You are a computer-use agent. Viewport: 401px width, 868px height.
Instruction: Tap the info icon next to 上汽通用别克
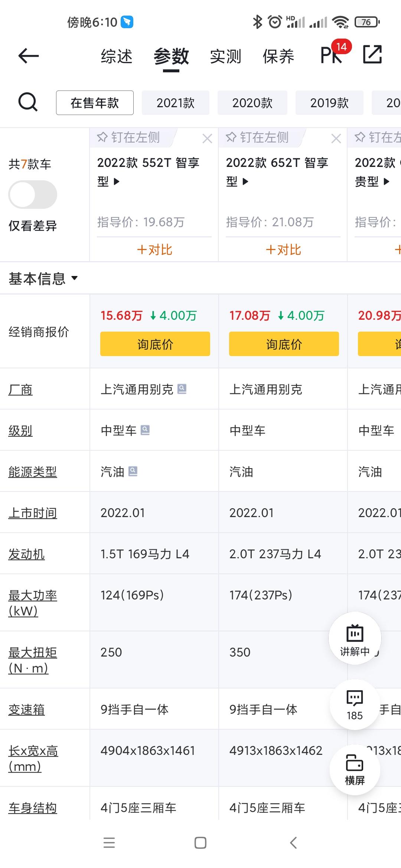pos(182,389)
